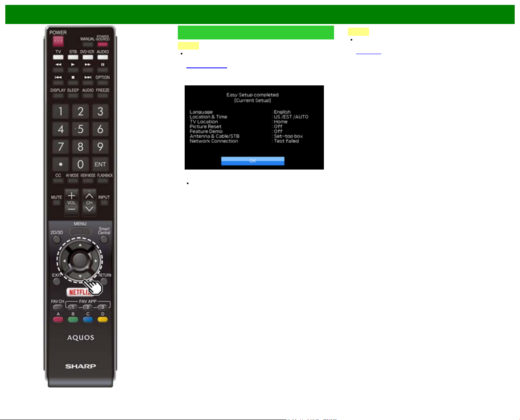Click FAV APP button 2

pyautogui.click(x=87, y=307)
